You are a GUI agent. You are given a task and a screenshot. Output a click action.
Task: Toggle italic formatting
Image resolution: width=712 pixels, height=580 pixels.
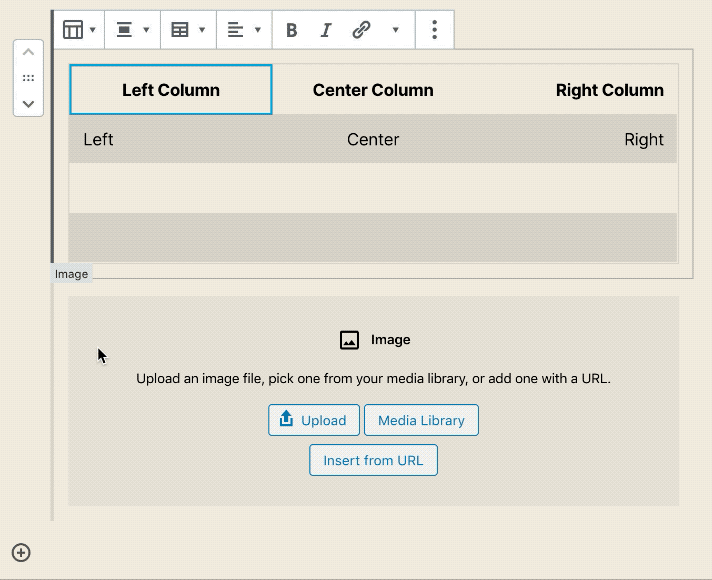tap(325, 30)
